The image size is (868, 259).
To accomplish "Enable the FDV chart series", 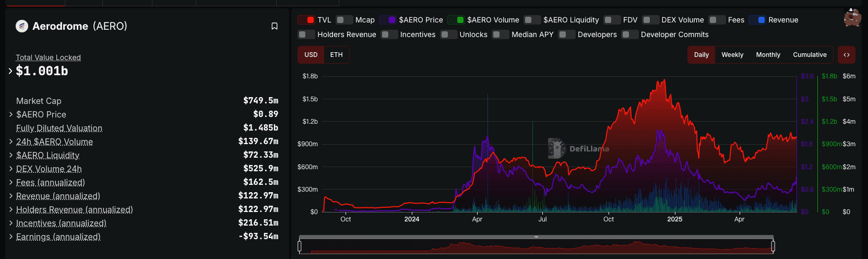I will coord(612,20).
